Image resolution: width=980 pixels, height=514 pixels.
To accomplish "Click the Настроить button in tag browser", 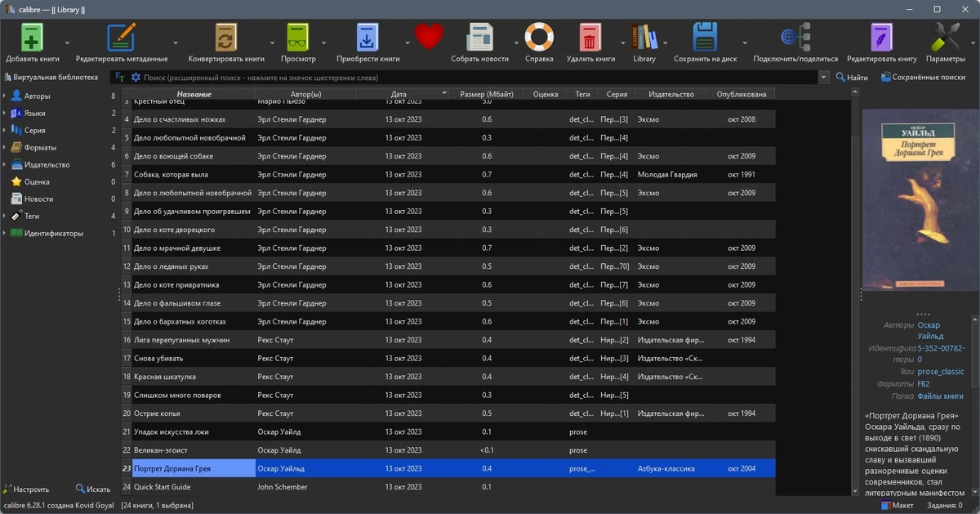I will (28, 489).
